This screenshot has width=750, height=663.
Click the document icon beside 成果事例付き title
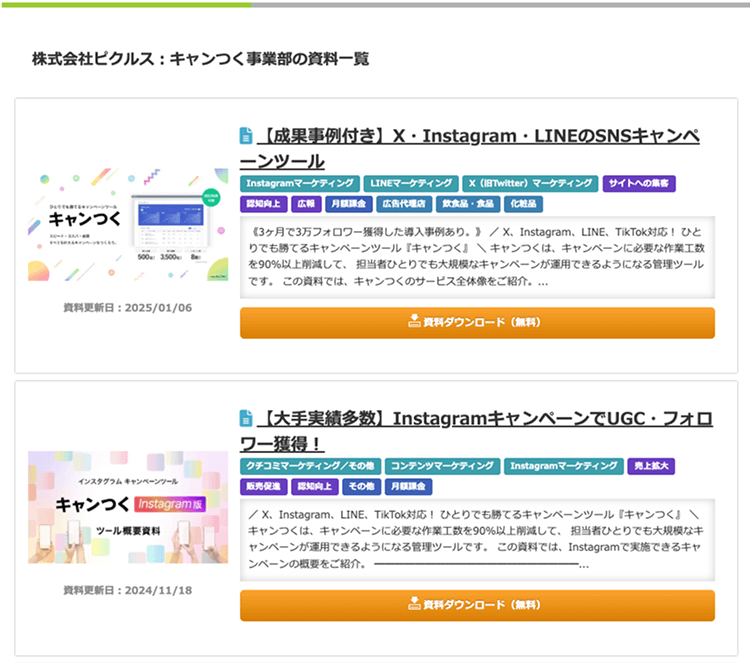tap(246, 136)
